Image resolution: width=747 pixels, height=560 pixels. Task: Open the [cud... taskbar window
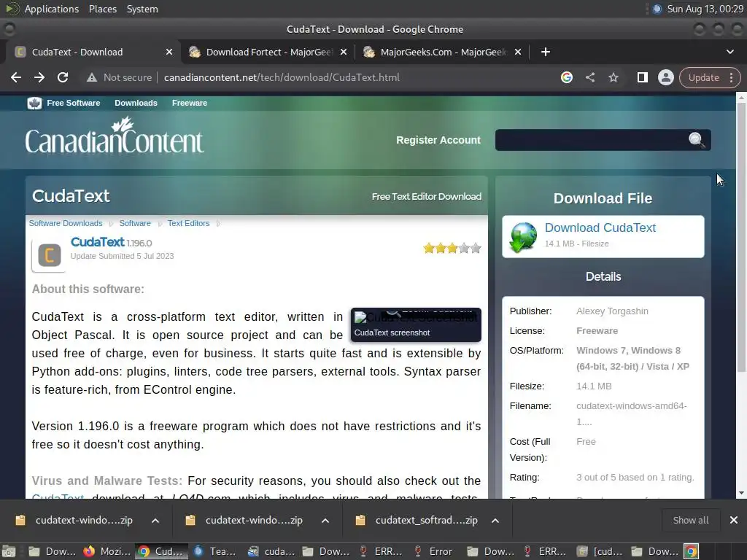pos(600,551)
